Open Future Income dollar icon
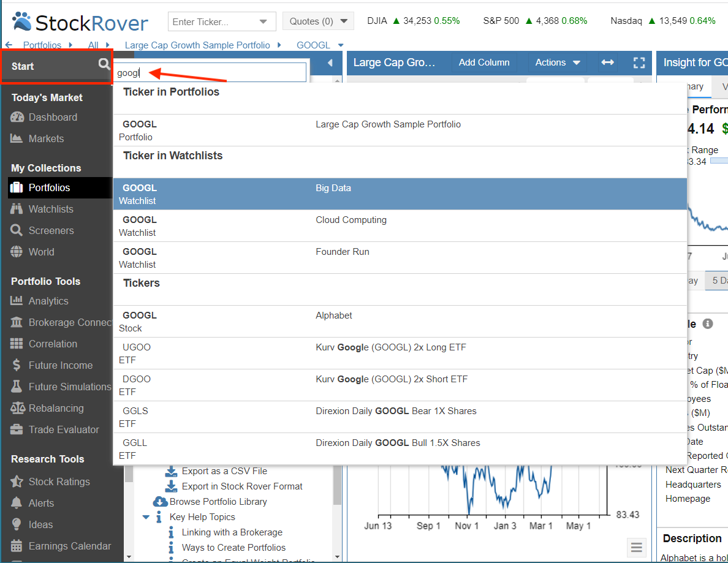Viewport: 728px width, 563px height. [17, 365]
